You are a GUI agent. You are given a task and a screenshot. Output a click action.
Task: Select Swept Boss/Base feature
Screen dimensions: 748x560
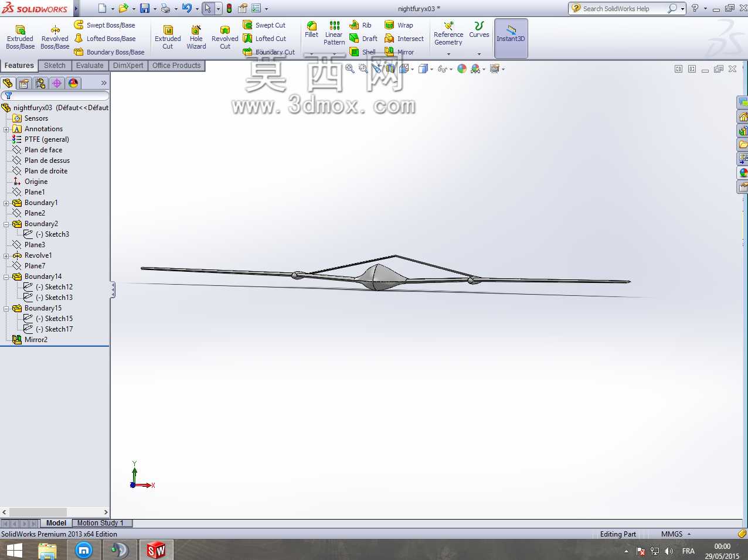105,25
